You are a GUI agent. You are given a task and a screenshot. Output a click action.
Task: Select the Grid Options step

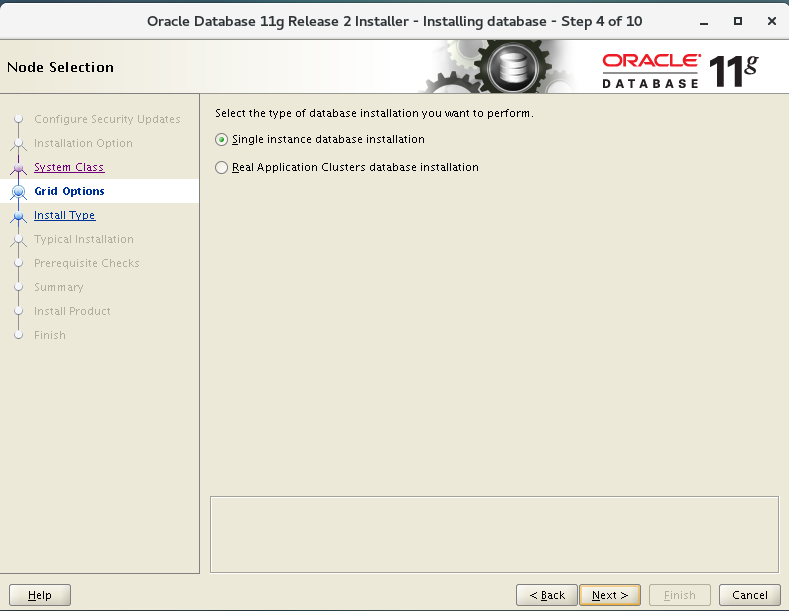click(x=69, y=191)
